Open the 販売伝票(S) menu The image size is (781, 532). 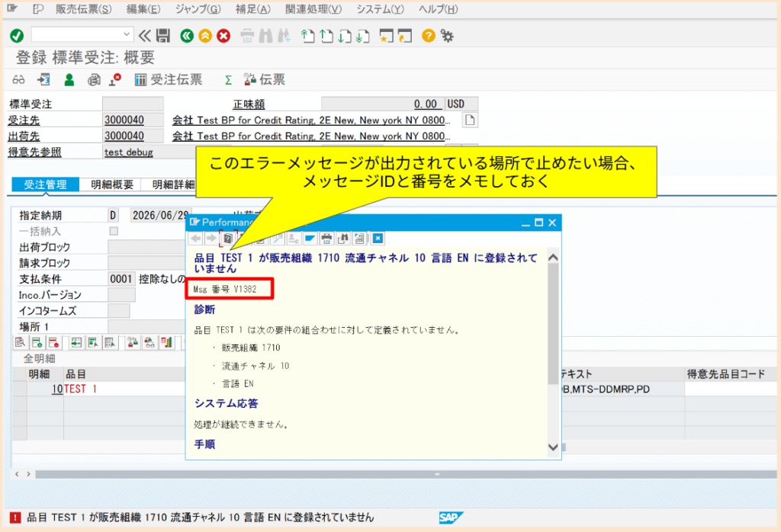[84, 9]
